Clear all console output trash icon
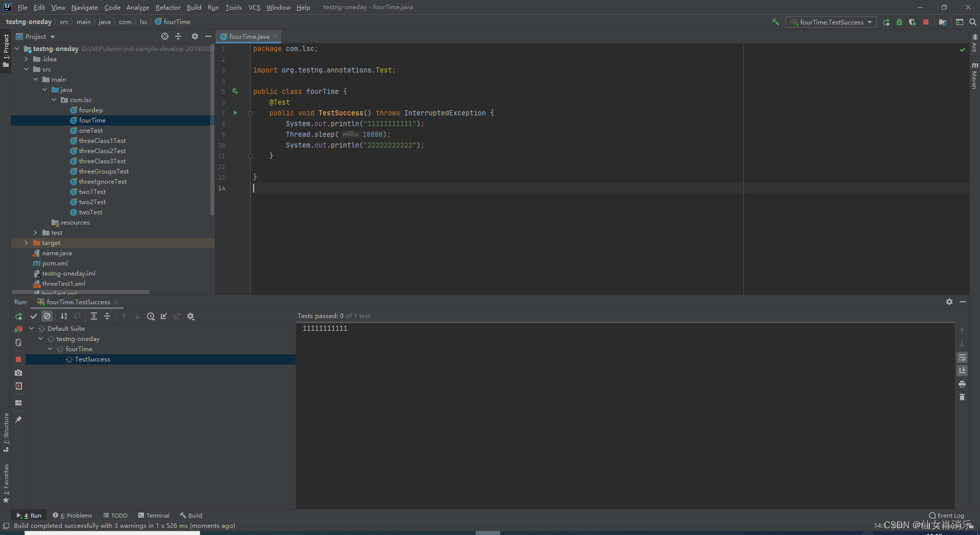This screenshot has width=980, height=535. click(962, 397)
